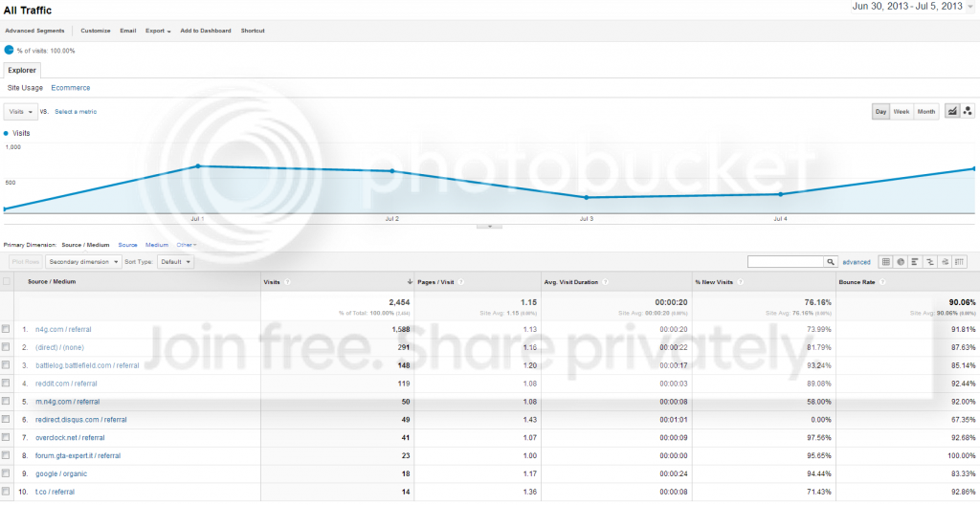Tick the select-all checkbox in table header

tap(7, 282)
